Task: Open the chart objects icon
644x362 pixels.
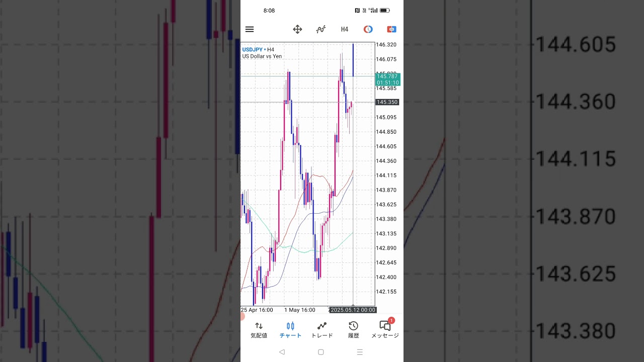Action: 368,29
